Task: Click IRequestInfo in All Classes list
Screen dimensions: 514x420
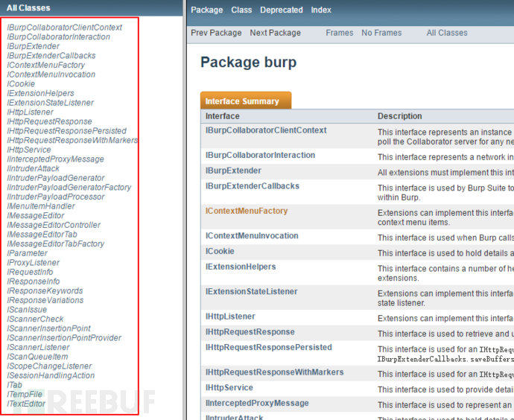Action: 30,273
